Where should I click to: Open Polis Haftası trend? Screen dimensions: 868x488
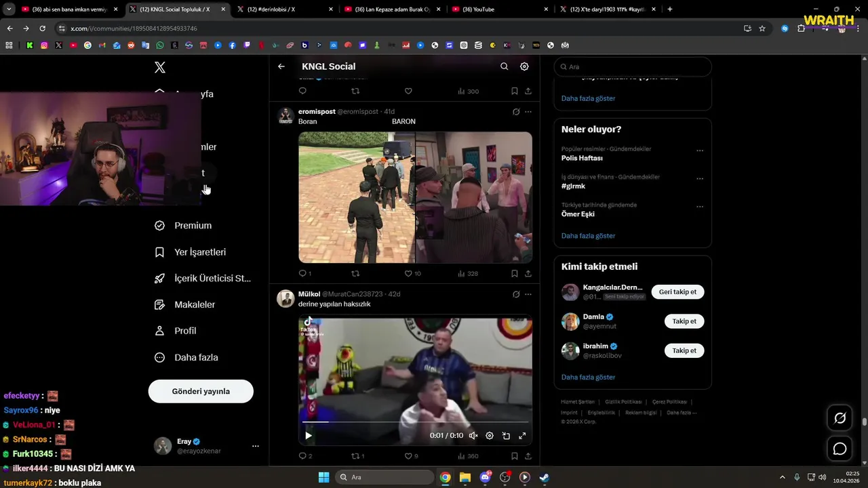pos(582,158)
